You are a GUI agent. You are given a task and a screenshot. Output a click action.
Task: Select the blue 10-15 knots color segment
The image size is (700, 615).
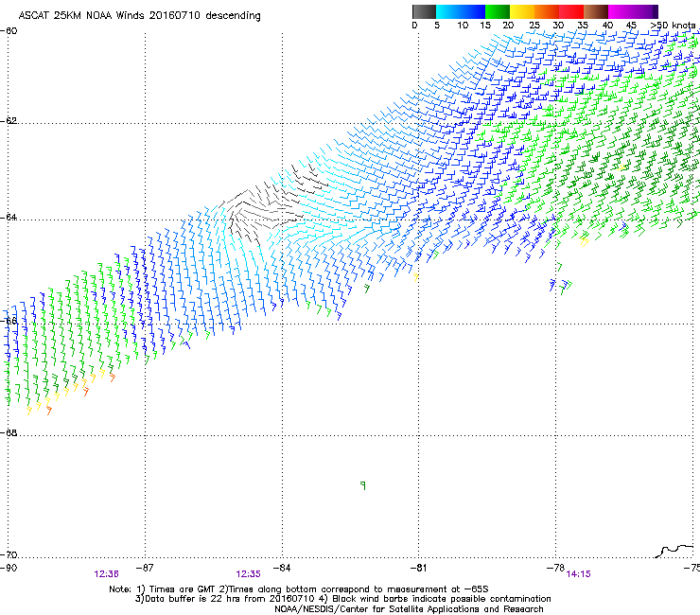(x=473, y=11)
